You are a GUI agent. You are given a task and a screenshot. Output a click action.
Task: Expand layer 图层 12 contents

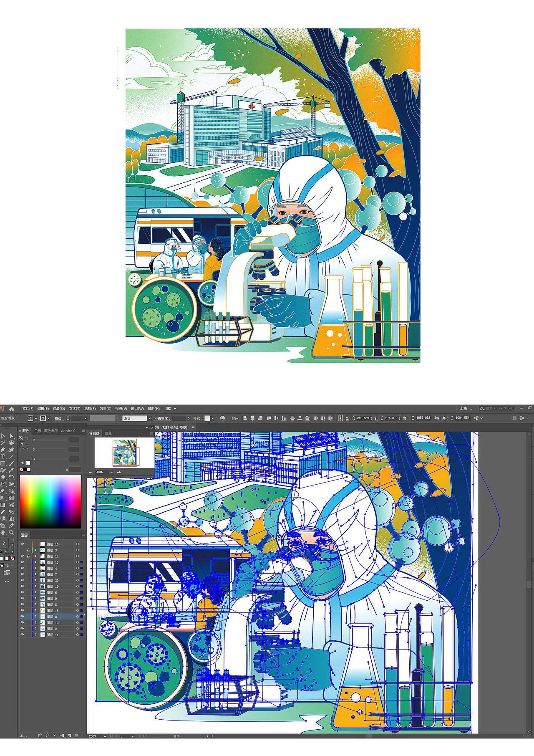click(35, 622)
